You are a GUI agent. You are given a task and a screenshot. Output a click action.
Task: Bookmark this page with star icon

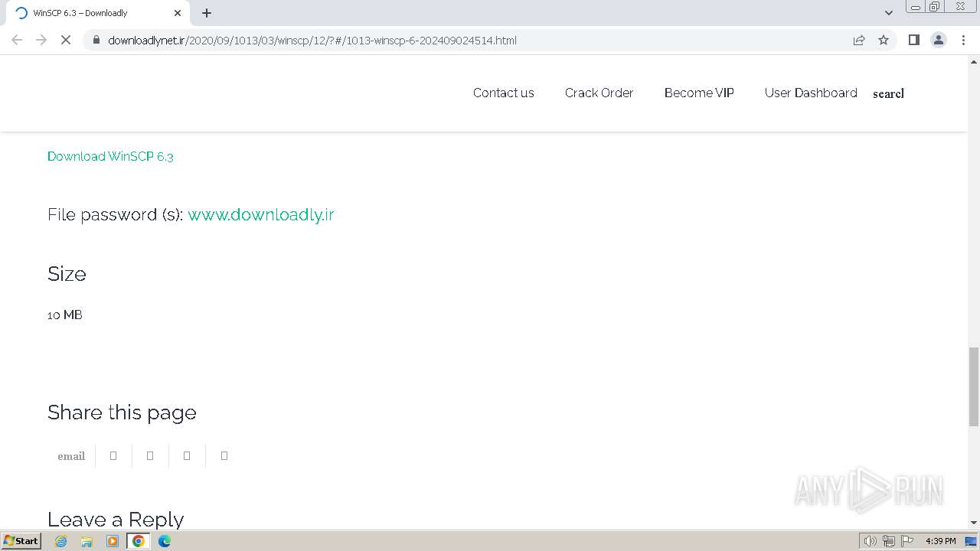click(x=884, y=40)
